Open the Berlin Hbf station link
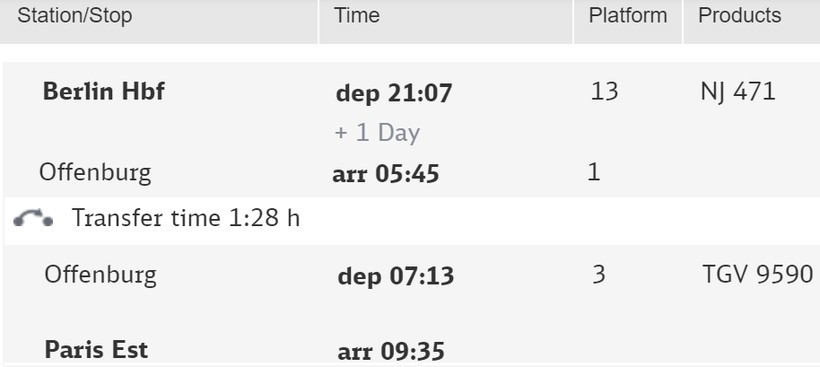The height and width of the screenshot is (367, 820). pos(104,91)
